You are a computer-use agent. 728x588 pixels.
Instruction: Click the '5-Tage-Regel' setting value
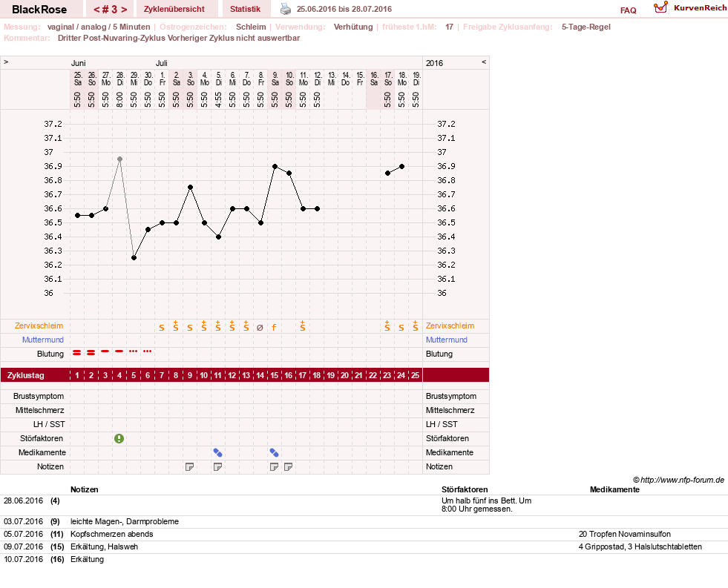click(586, 27)
